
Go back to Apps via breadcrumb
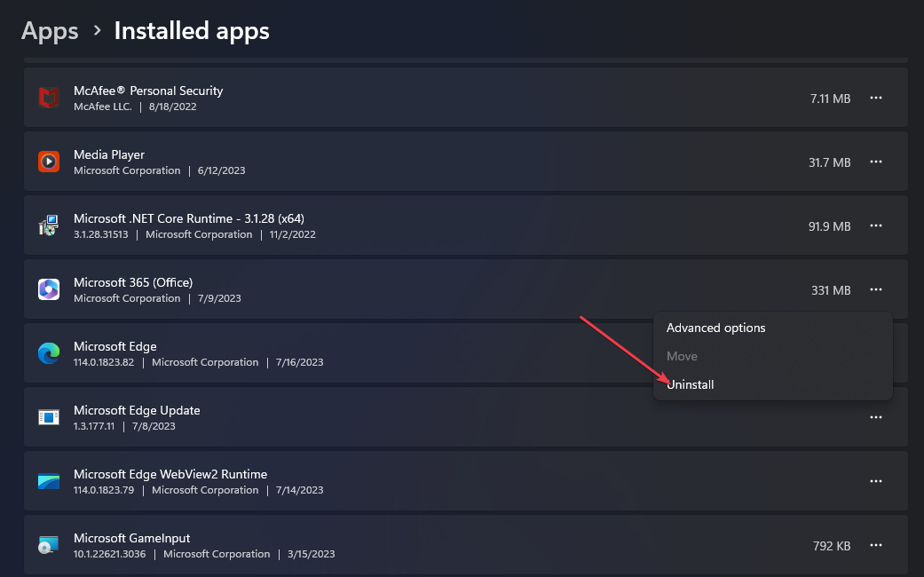click(x=50, y=31)
